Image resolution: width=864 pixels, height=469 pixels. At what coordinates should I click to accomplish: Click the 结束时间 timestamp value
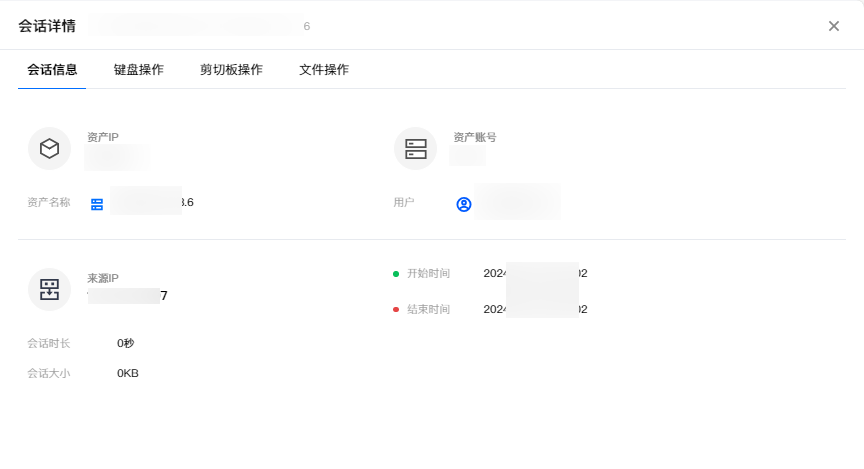[535, 309]
